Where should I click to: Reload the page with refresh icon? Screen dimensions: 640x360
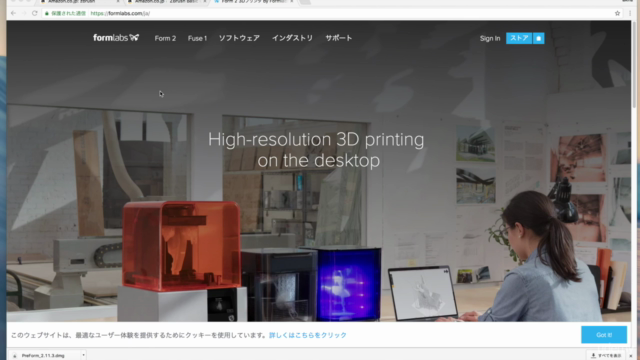tap(35, 13)
